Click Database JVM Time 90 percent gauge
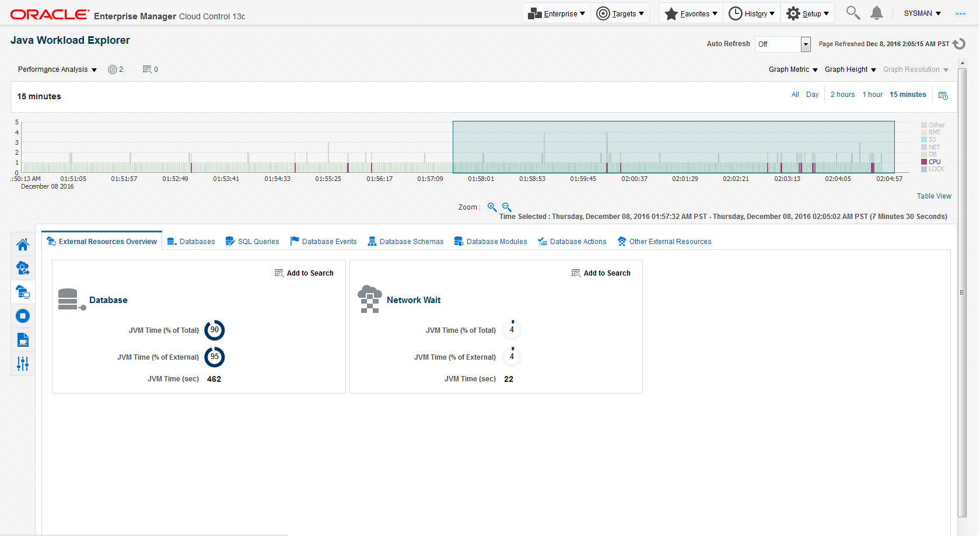This screenshot has height=536, width=980. (215, 330)
